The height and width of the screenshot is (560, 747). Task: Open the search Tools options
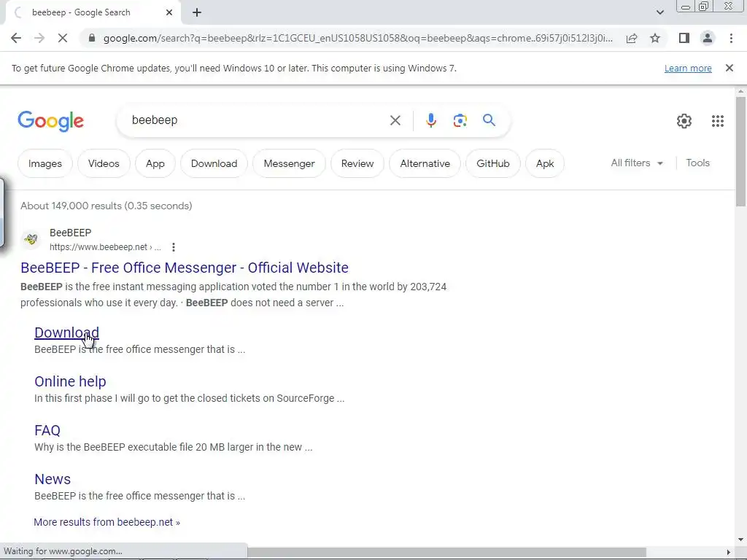pos(697,163)
